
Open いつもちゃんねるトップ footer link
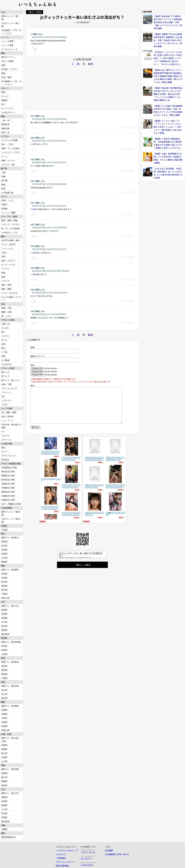(x=67, y=850)
